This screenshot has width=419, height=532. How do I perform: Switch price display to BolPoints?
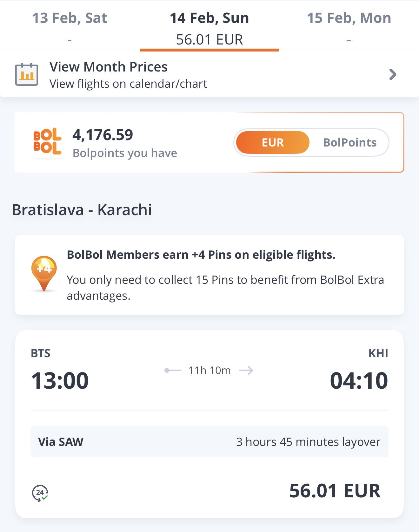pyautogui.click(x=350, y=142)
